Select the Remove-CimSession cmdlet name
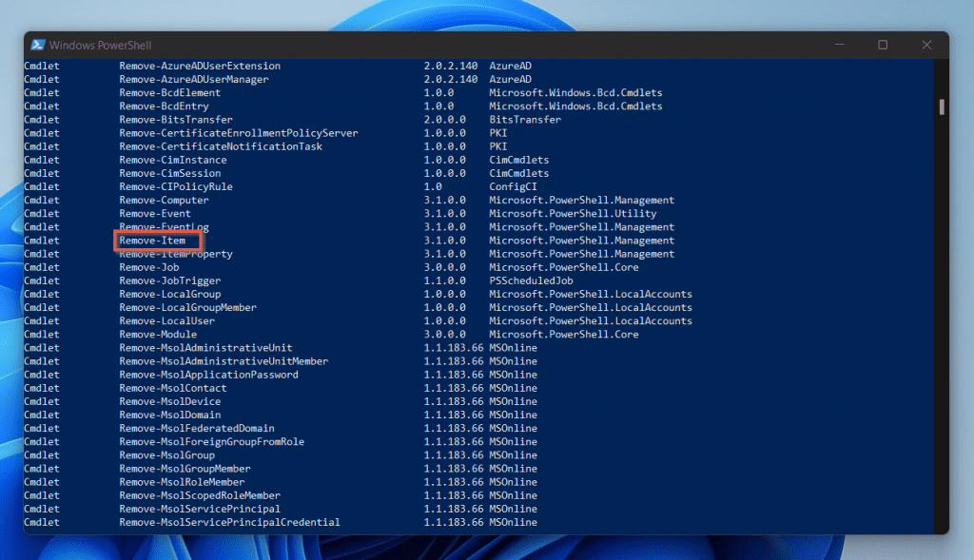 170,173
